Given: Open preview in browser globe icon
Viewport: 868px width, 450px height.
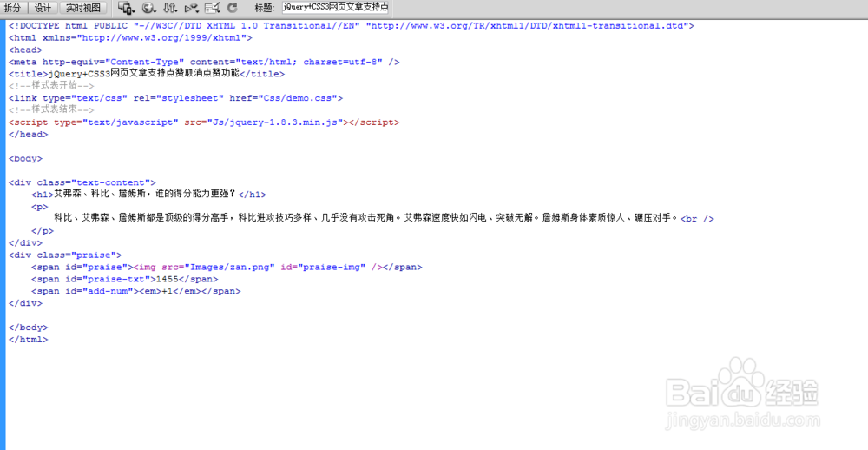Looking at the screenshot, I should tap(148, 8).
